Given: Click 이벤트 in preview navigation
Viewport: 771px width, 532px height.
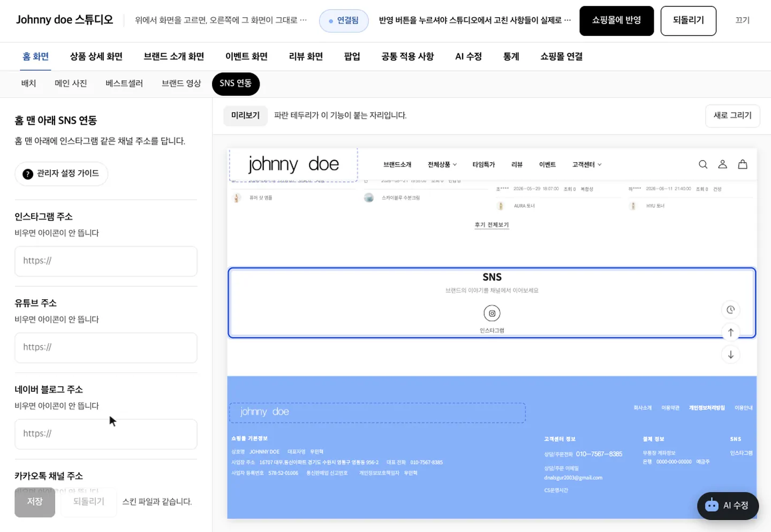Looking at the screenshot, I should tap(547, 164).
